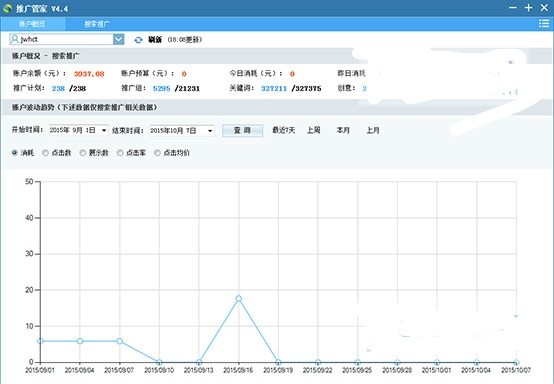The height and width of the screenshot is (384, 554).
Task: Select the 上月 quick range
Action: coord(373,130)
